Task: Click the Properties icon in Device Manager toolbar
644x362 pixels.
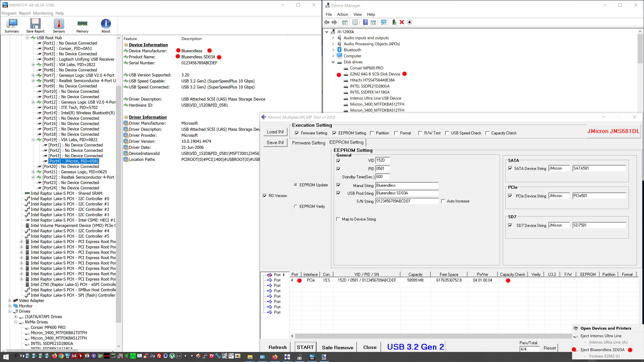Action: pos(355,22)
